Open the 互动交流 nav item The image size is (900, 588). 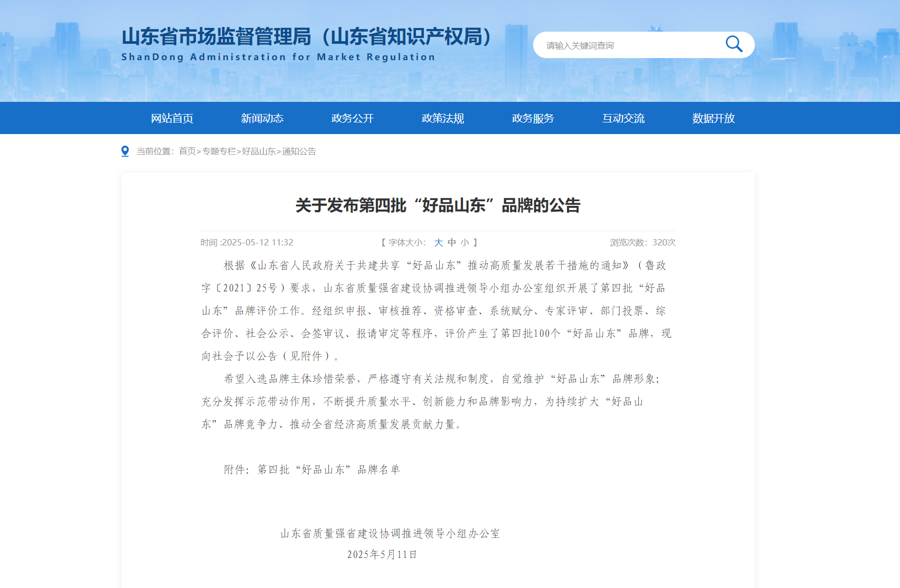pyautogui.click(x=623, y=118)
